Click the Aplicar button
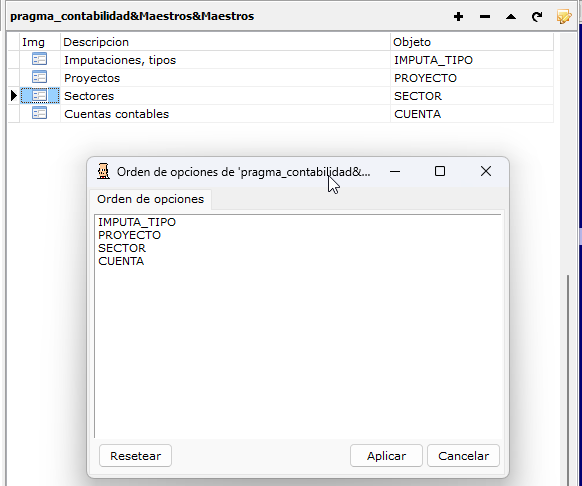The width and height of the screenshot is (582, 486). [x=386, y=456]
